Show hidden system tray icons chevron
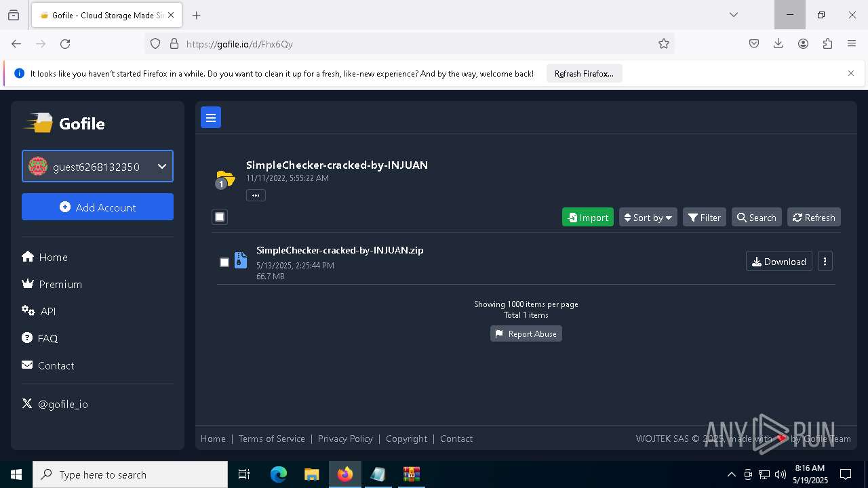This screenshot has width=868, height=488. point(731,474)
